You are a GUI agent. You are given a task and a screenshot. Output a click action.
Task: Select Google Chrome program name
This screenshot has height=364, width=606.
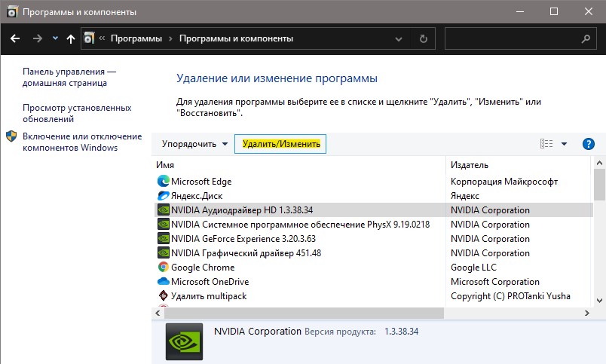(x=203, y=267)
